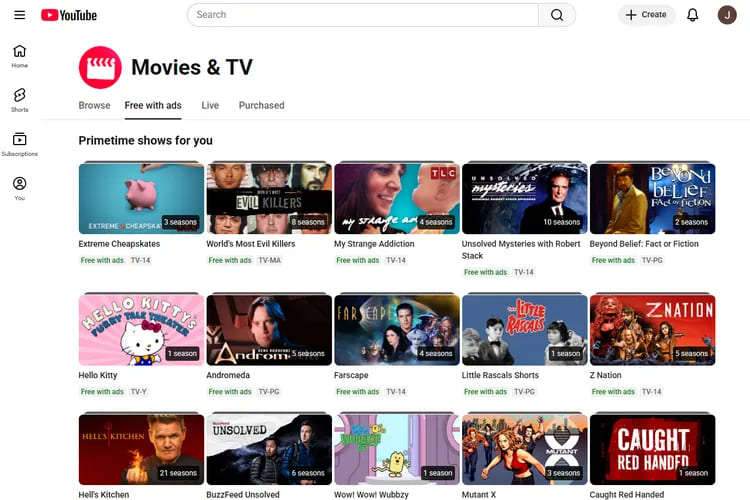750x500 pixels.
Task: Open the hamburger guide menu
Action: [20, 15]
